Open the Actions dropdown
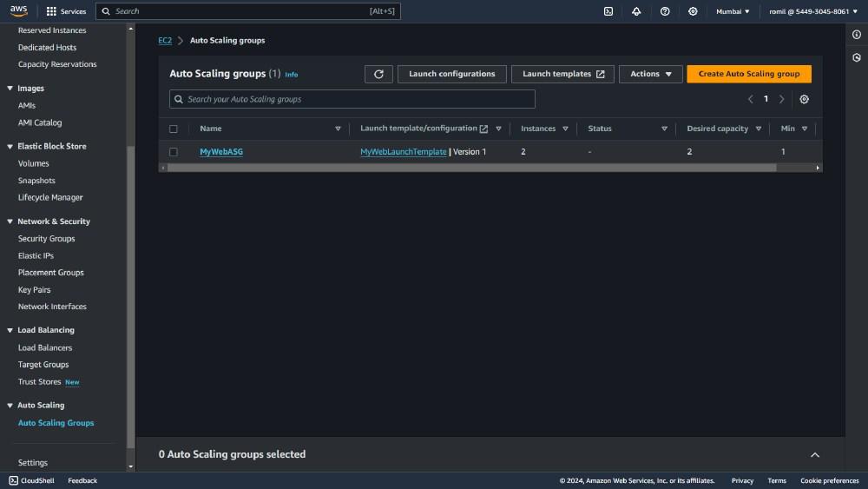Viewport: 868px width, 489px height. pos(650,74)
